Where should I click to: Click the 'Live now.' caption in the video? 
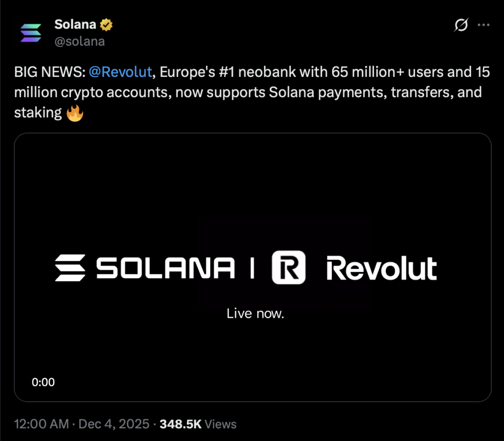click(255, 313)
